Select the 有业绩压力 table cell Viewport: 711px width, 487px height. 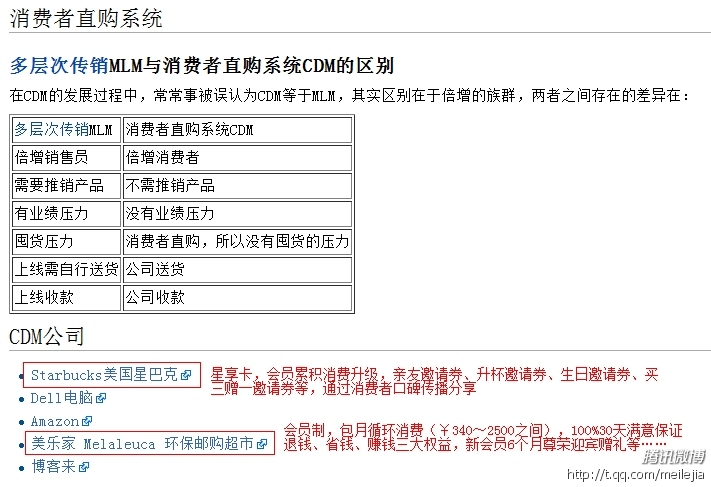[67, 214]
